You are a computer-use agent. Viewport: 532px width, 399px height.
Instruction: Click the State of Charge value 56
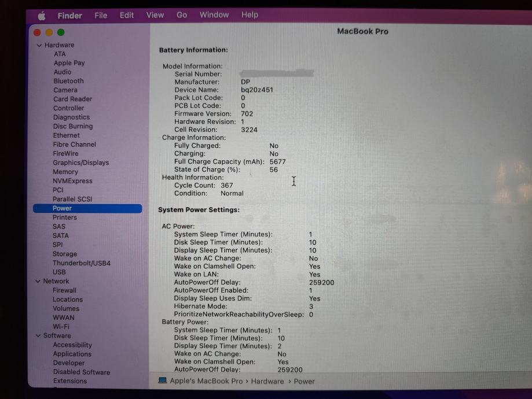[x=273, y=169]
